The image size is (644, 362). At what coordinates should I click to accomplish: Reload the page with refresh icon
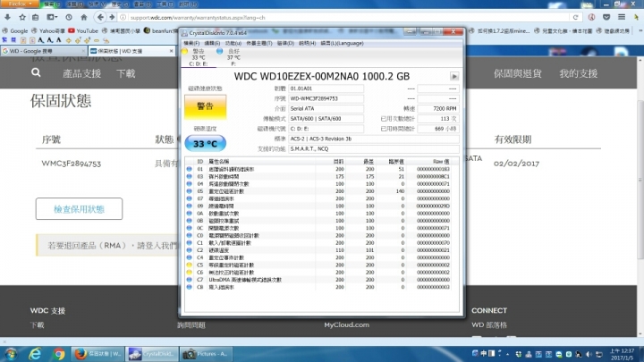575,17
